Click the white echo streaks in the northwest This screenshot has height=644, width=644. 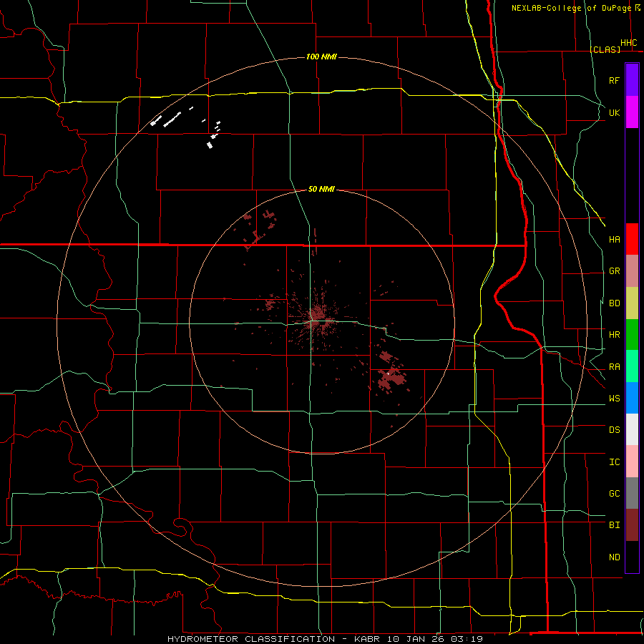[x=172, y=119]
